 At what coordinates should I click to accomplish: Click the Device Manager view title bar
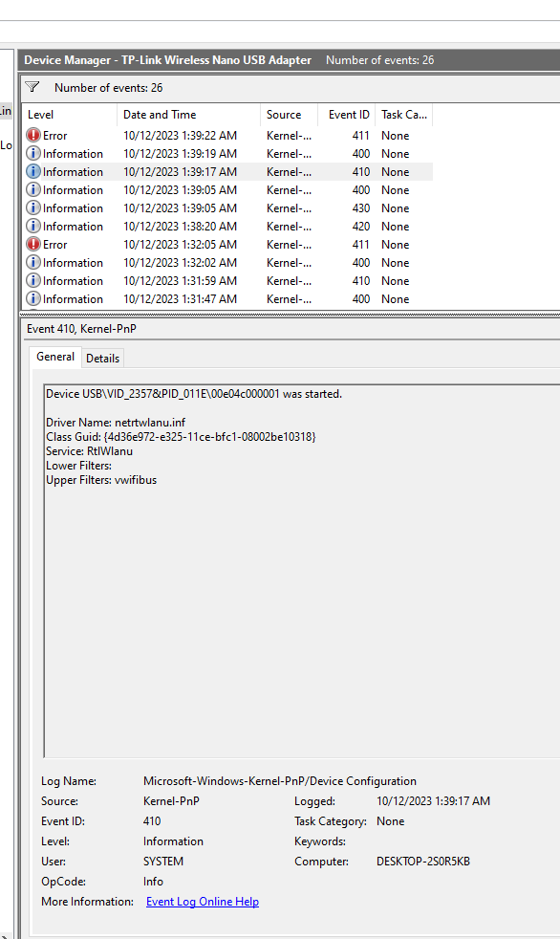[x=290, y=60]
